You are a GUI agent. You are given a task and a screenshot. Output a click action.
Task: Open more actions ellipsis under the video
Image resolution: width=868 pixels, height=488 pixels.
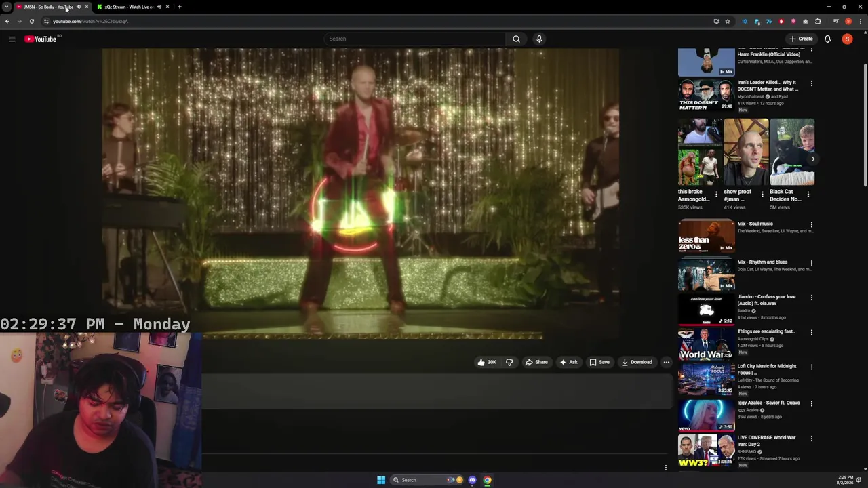(x=666, y=362)
